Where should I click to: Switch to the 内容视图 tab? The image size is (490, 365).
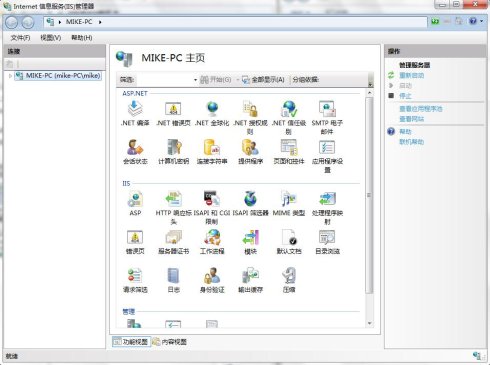point(170,342)
